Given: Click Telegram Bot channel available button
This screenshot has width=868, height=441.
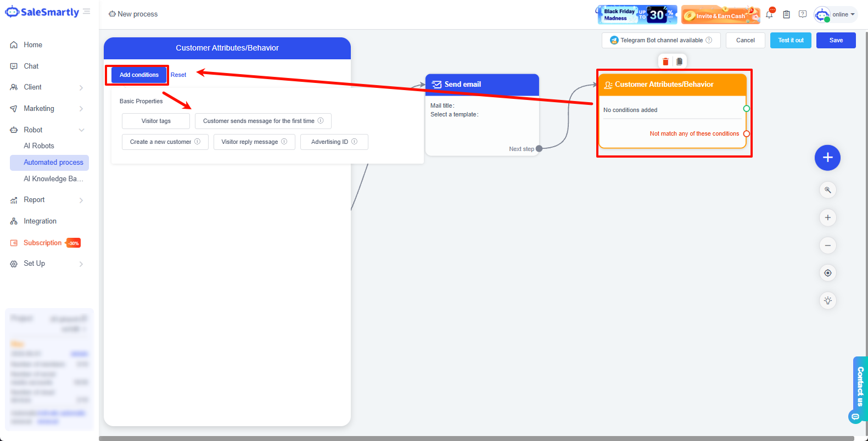Looking at the screenshot, I should click(x=661, y=40).
